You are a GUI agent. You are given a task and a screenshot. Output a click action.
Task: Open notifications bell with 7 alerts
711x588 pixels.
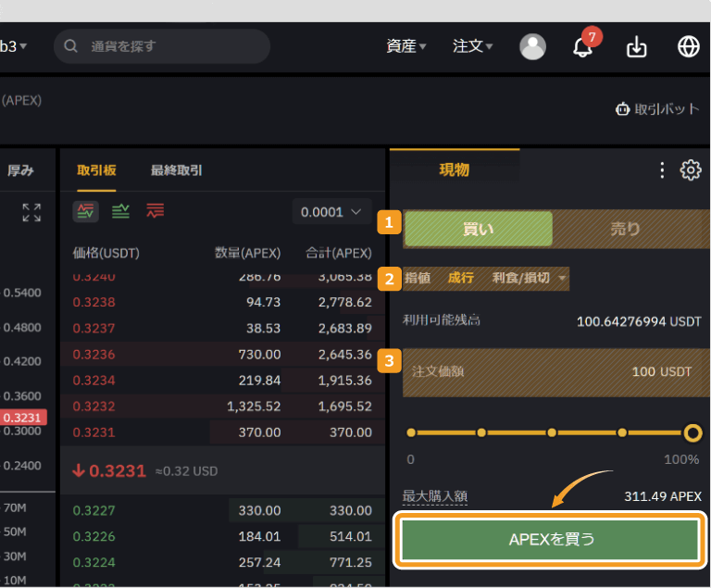click(x=582, y=46)
